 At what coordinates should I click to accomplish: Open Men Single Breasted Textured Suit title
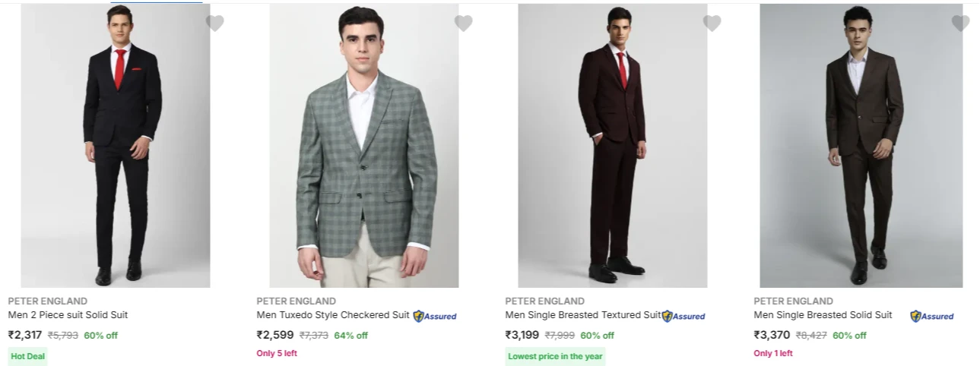coord(583,315)
